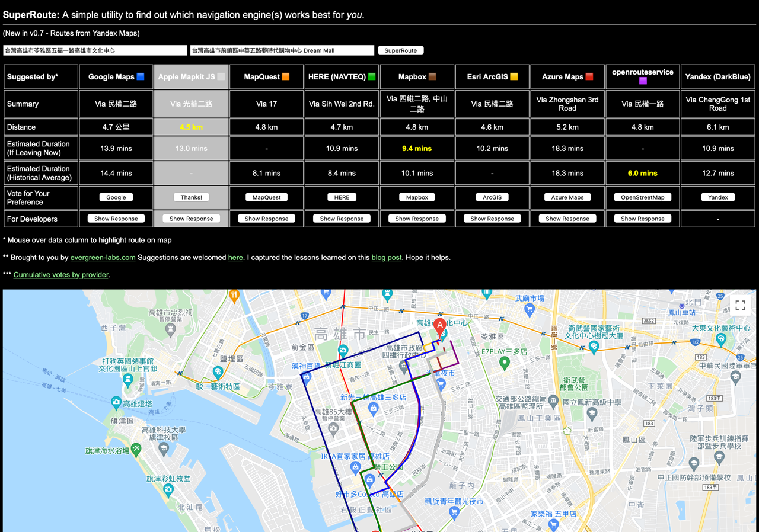Vote for MapQuest
This screenshot has height=532, width=759.
pyautogui.click(x=267, y=197)
